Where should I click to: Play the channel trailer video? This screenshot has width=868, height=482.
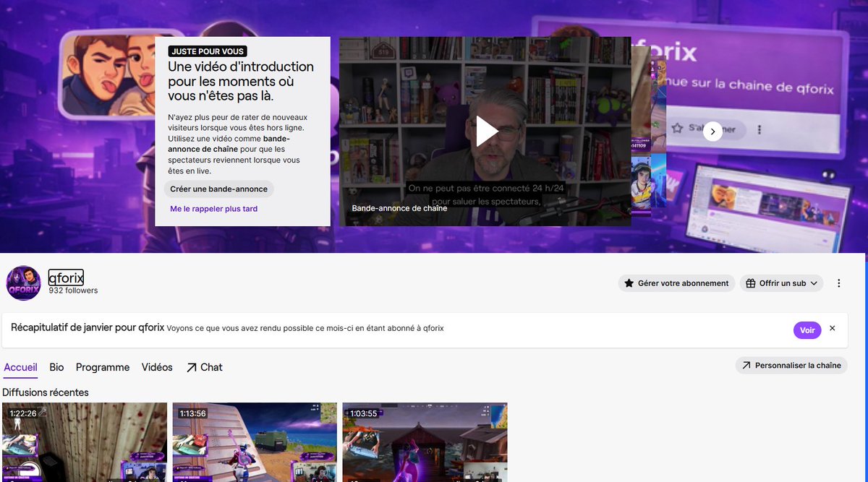coord(486,131)
